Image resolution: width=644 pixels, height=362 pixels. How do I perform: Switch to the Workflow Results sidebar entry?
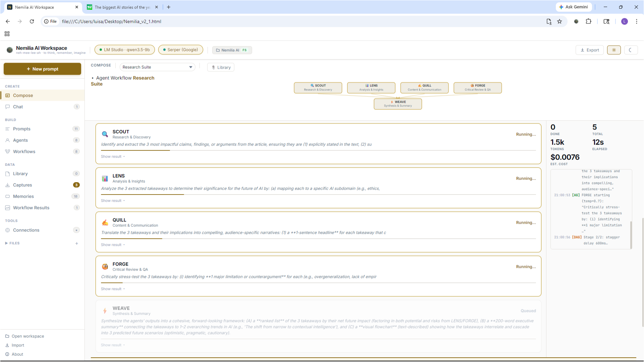(x=31, y=208)
